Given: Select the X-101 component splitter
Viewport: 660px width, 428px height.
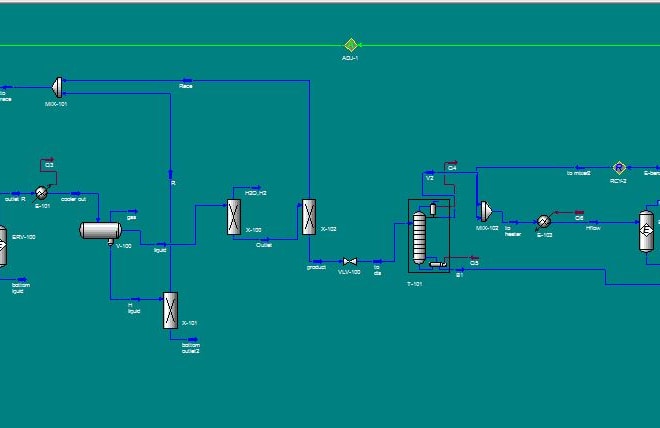Looking at the screenshot, I should pyautogui.click(x=170, y=310).
